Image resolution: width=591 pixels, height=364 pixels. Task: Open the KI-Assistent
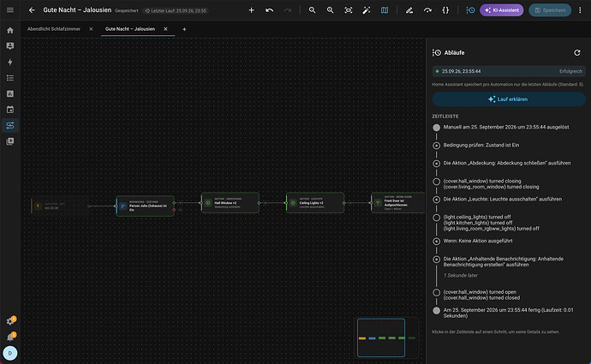point(501,10)
